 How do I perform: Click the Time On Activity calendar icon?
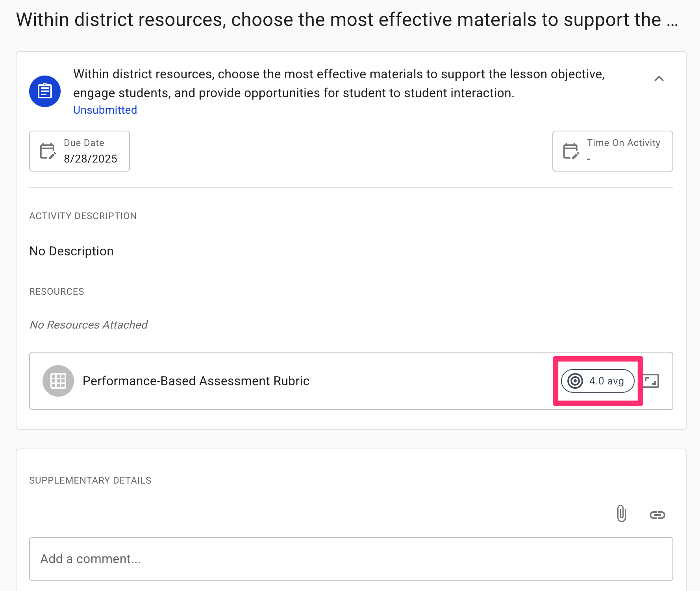[x=570, y=151]
